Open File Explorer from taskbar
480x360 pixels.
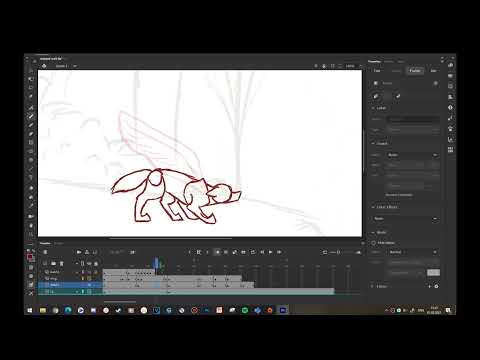click(x=43, y=310)
